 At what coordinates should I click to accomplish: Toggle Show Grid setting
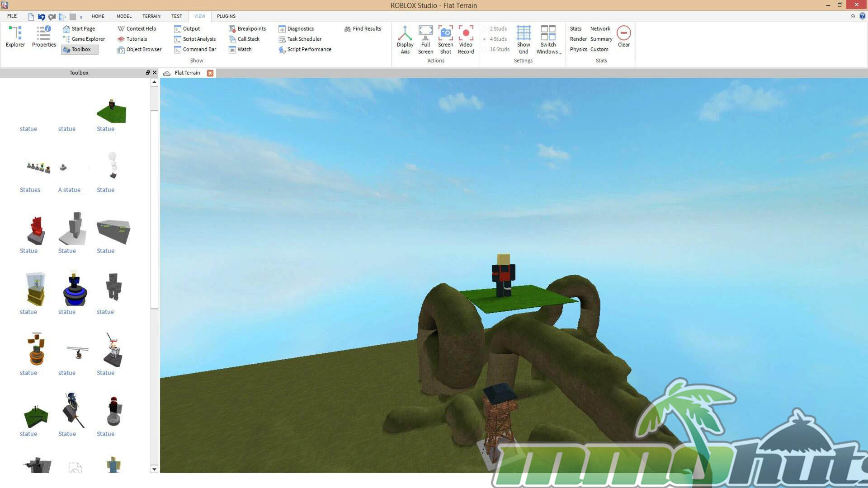click(x=524, y=39)
